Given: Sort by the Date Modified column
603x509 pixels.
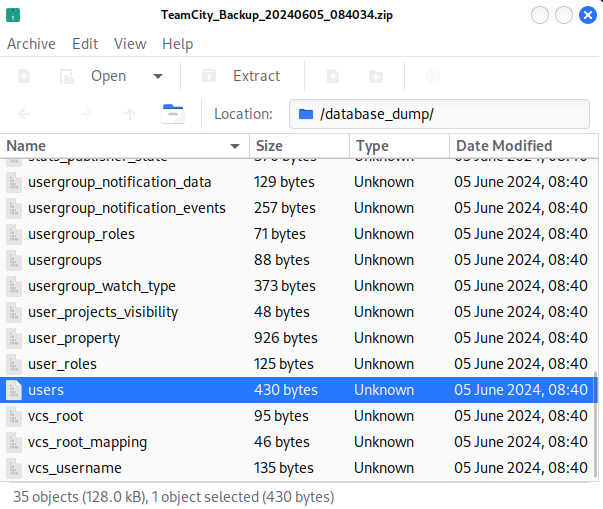Looking at the screenshot, I should (x=520, y=146).
